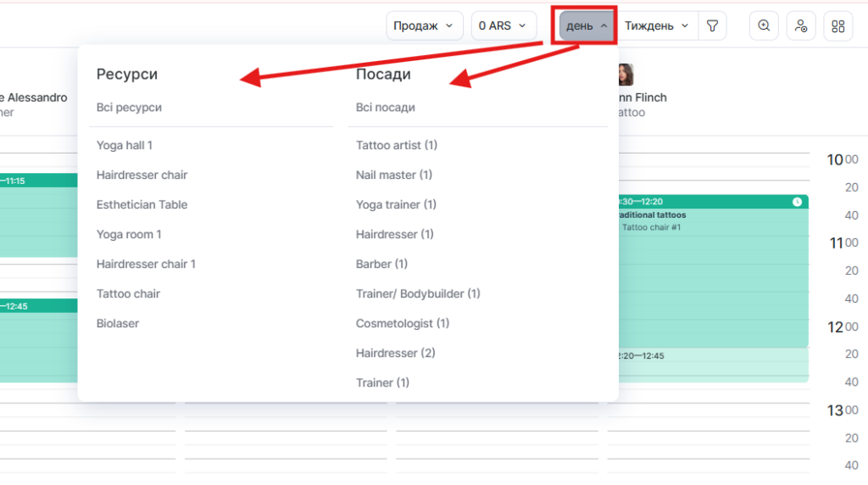Open the 0 ARS dropdown
Image resolution: width=868 pixels, height=485 pixels.
pyautogui.click(x=504, y=25)
